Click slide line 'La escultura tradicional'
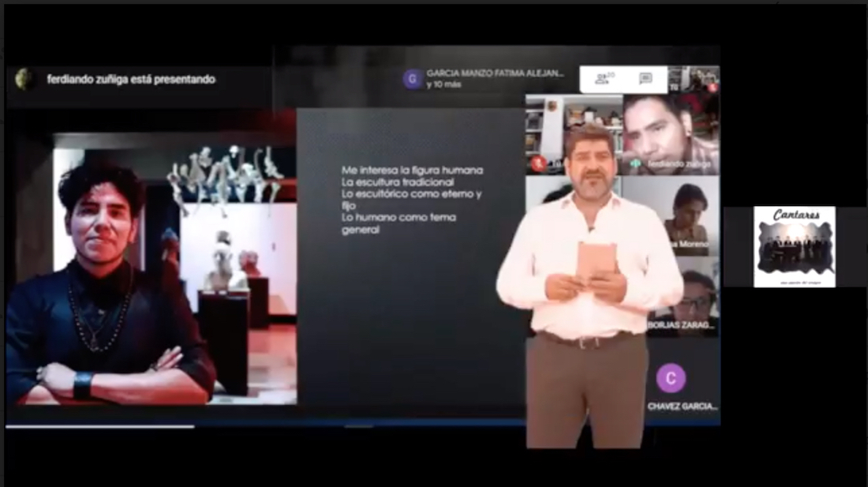868x487 pixels. click(x=398, y=182)
